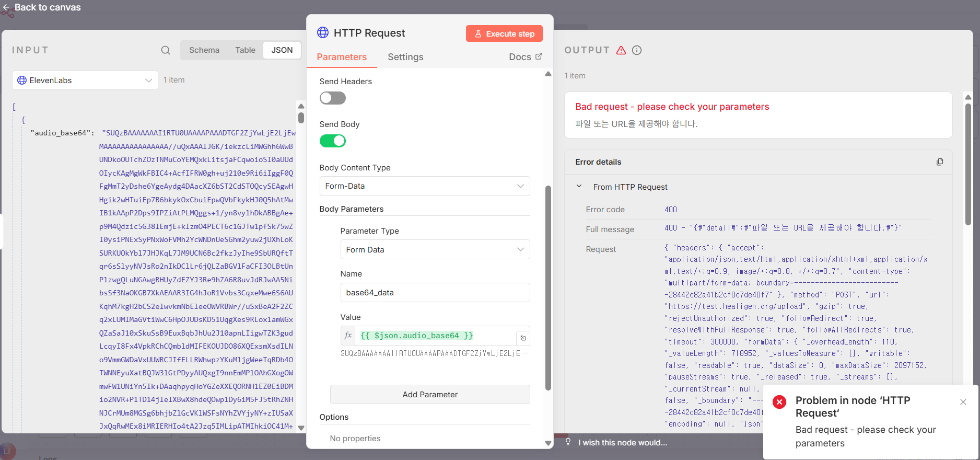Click the Back to canvas arrow
Screen dimensions: 980x460
coord(6,7)
